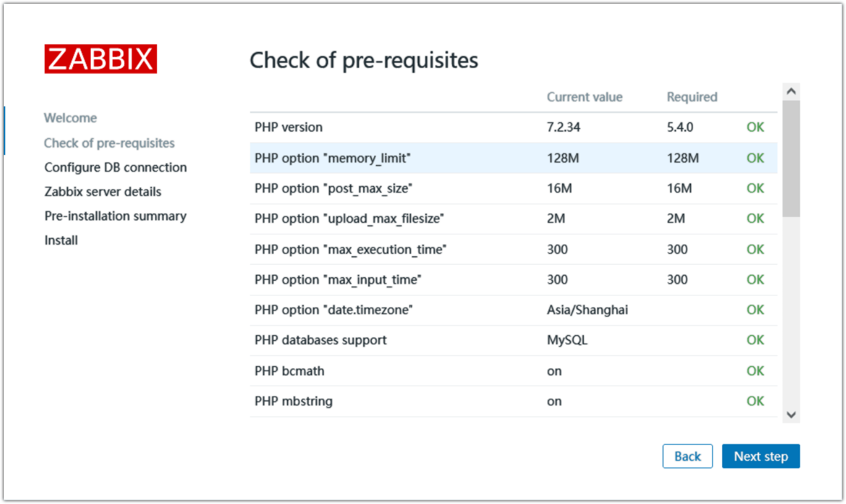Click the vertical scrollbar thumb
The image size is (846, 504).
point(791,159)
